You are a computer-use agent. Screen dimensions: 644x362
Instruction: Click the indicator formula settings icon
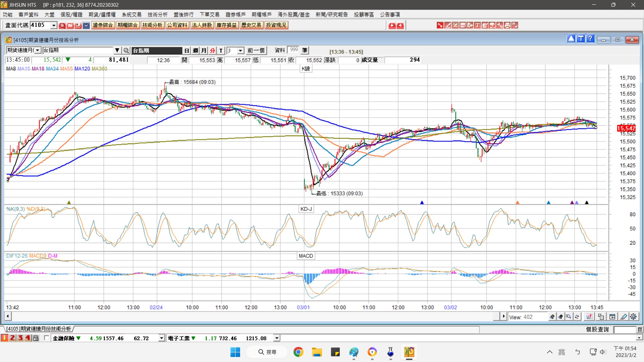(x=589, y=317)
